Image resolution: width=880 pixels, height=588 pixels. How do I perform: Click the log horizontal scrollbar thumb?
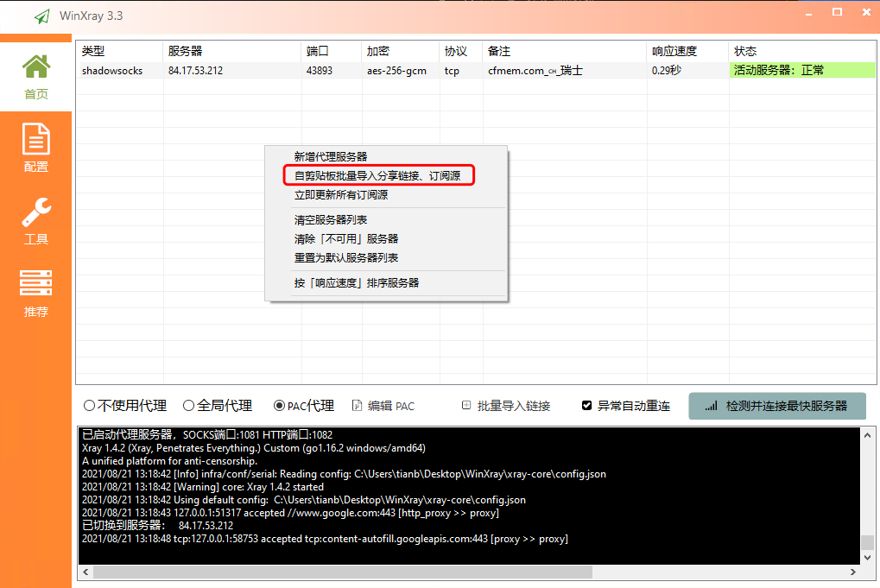point(343,572)
